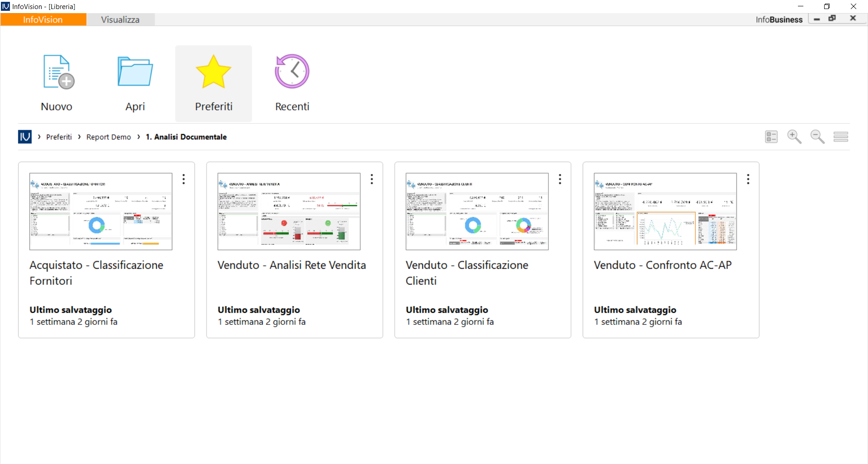Restore the inner Libreria document window

coord(832,19)
